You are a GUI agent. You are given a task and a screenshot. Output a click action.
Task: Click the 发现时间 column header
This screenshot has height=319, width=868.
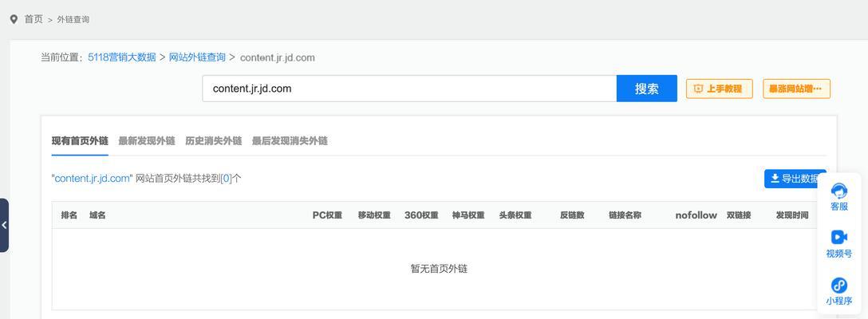[792, 215]
